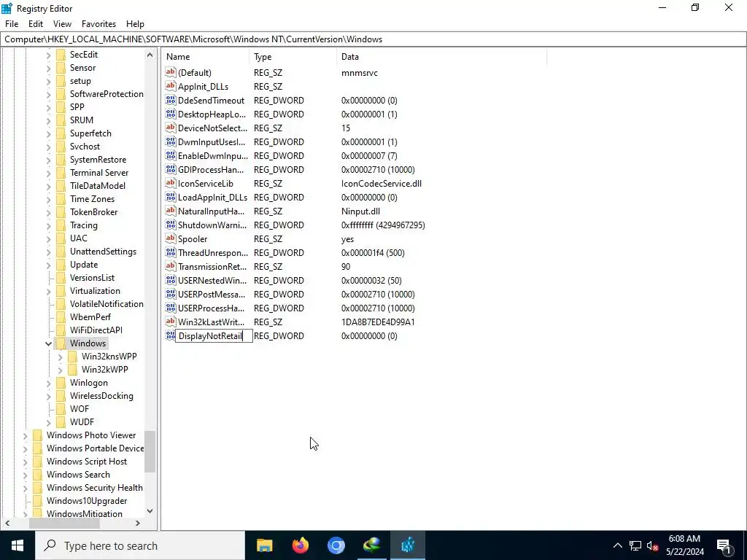Expand the WUDF key

click(49, 422)
